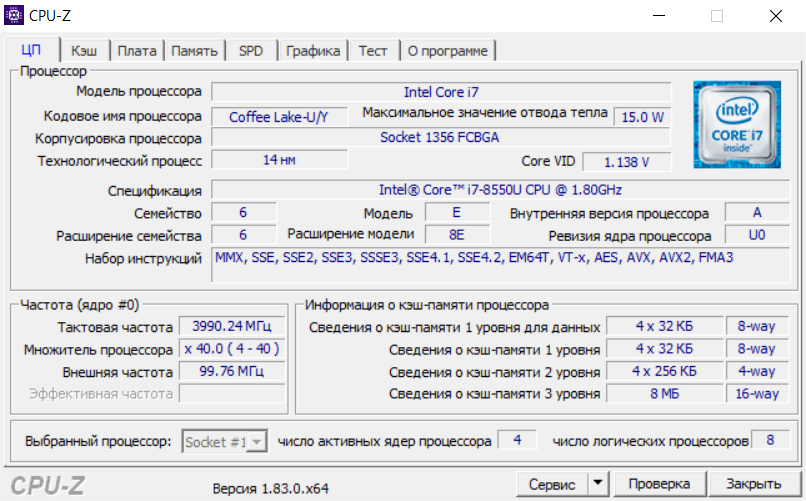Click the Расширение модели value 8E
This screenshot has height=501, width=806.
(457, 235)
